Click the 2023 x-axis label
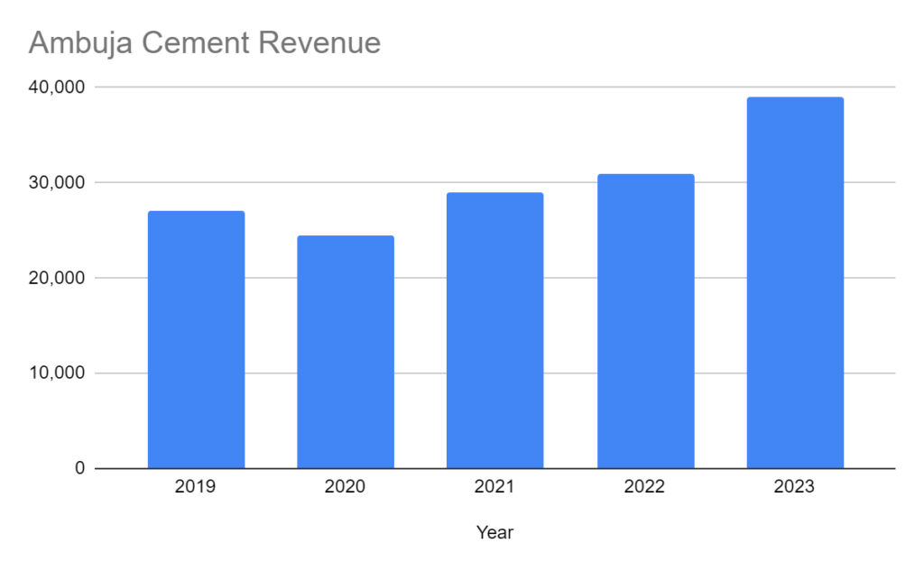 coord(795,487)
